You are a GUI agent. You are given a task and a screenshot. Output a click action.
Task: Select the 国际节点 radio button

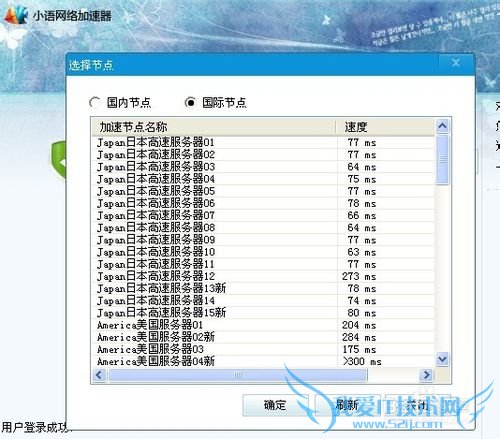click(x=190, y=102)
